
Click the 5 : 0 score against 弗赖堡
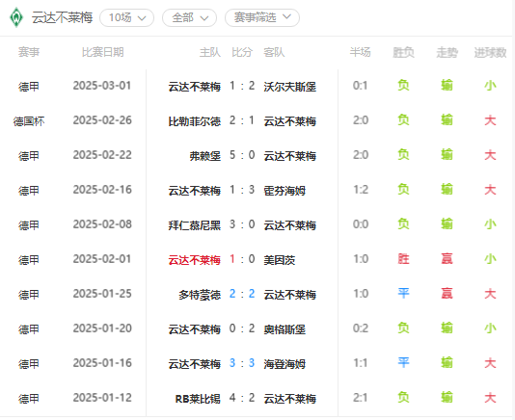(x=242, y=155)
